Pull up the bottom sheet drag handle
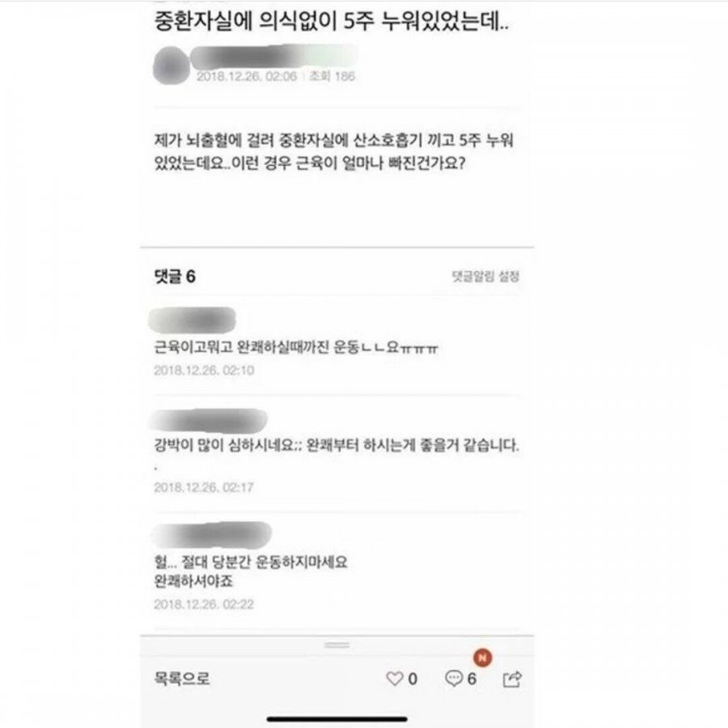The height and width of the screenshot is (728, 728). click(x=337, y=645)
